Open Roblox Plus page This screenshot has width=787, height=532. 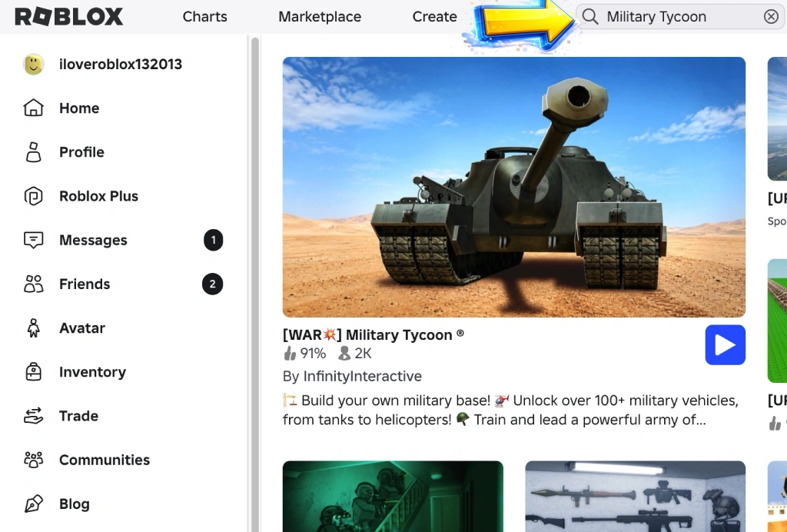99,196
